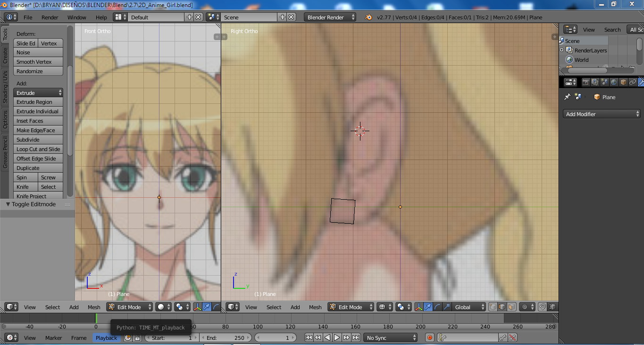Image resolution: width=644 pixels, height=345 pixels.
Task: Switch to Object properties cube tab
Action: [623, 82]
